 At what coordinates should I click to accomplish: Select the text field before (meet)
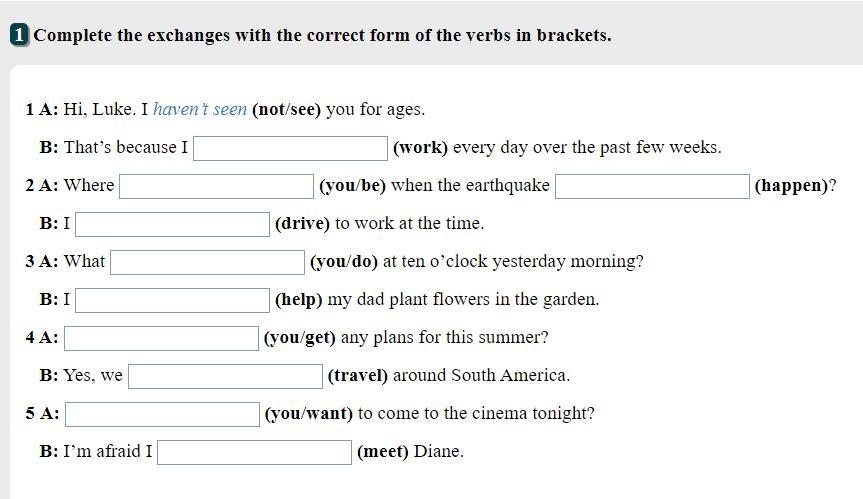click(x=254, y=452)
